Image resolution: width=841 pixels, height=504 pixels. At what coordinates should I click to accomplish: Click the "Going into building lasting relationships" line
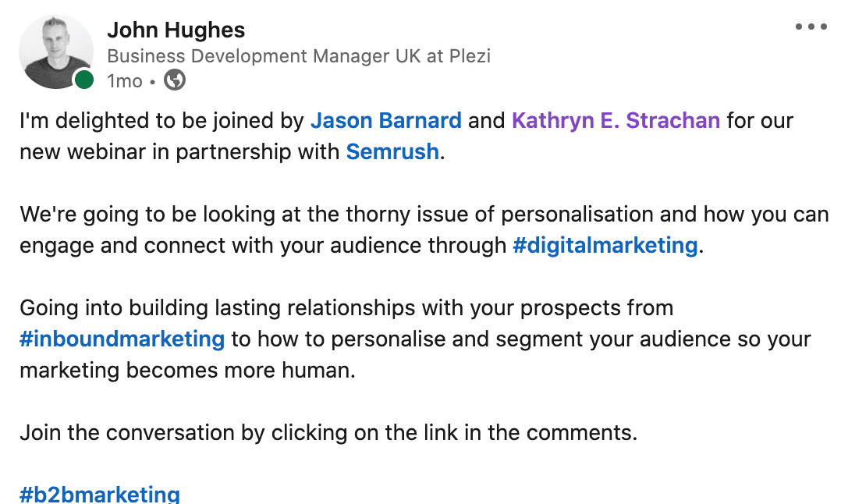(x=346, y=308)
